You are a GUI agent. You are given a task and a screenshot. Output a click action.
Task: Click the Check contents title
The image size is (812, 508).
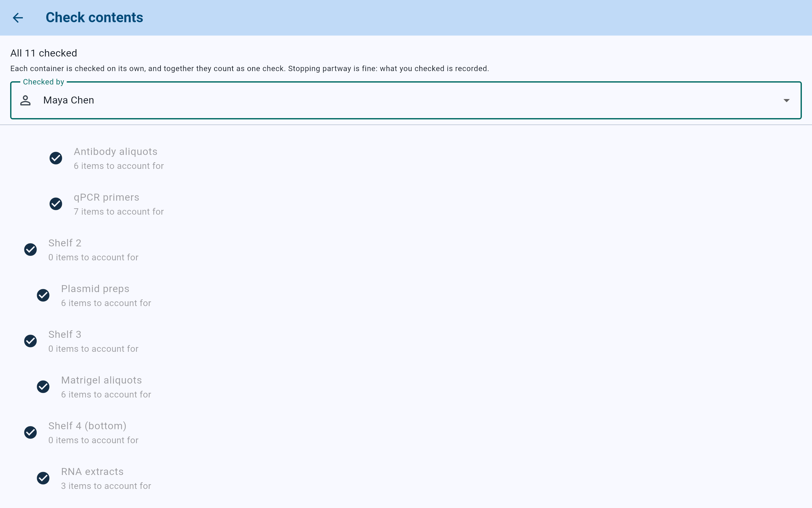click(94, 17)
